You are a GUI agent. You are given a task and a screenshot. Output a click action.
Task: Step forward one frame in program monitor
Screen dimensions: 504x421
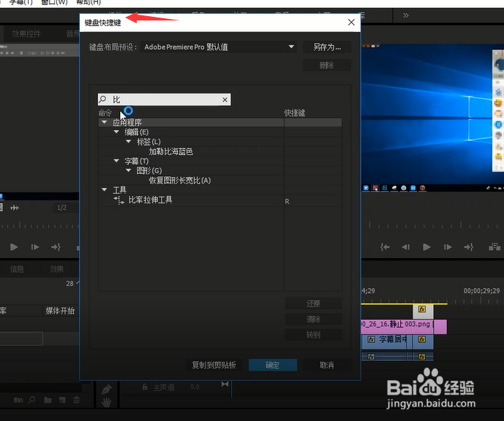click(x=448, y=247)
